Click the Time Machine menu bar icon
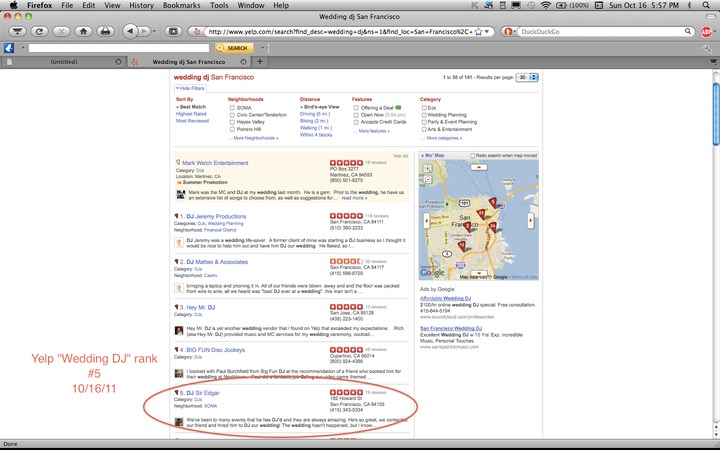This screenshot has width=720, height=450. (x=530, y=6)
